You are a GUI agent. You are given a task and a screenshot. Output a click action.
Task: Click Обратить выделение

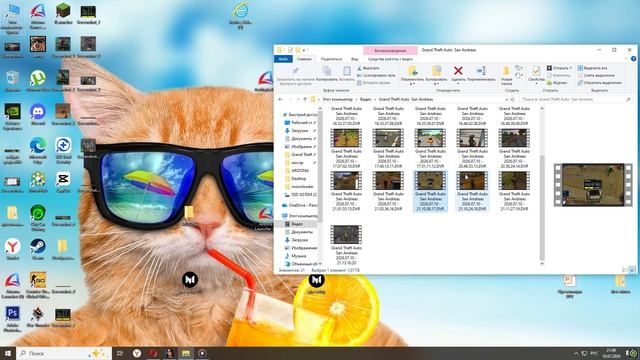coord(600,83)
